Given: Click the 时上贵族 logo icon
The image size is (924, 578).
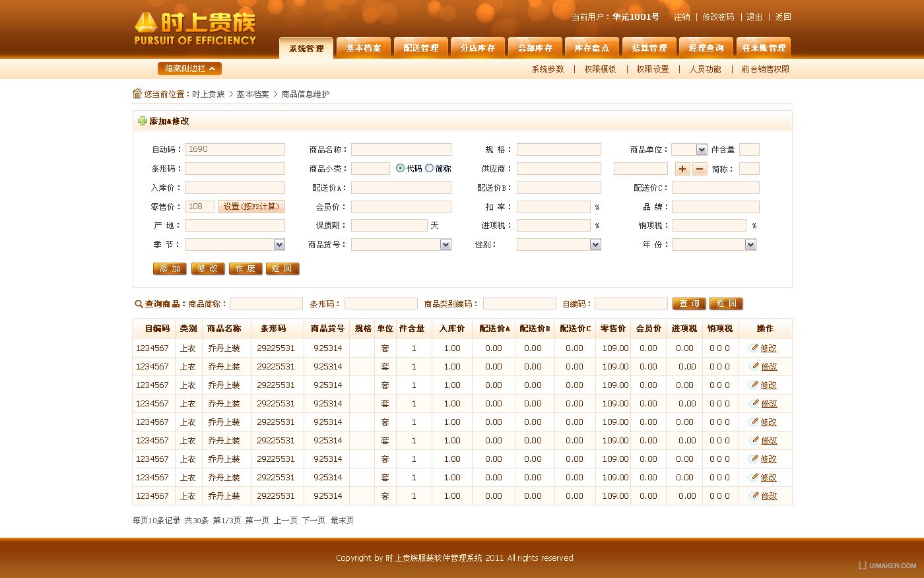Looking at the screenshot, I should (x=146, y=23).
